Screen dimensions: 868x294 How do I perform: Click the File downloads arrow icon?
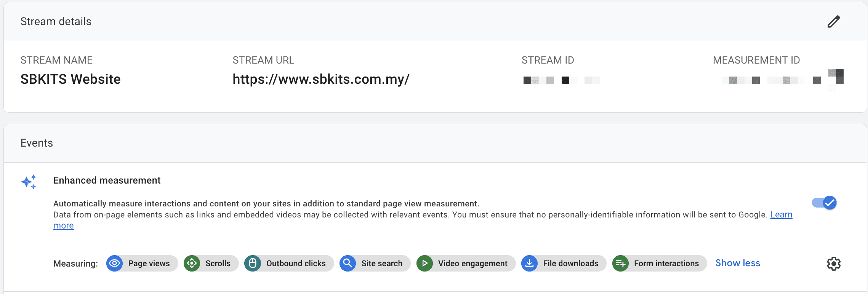pos(529,263)
